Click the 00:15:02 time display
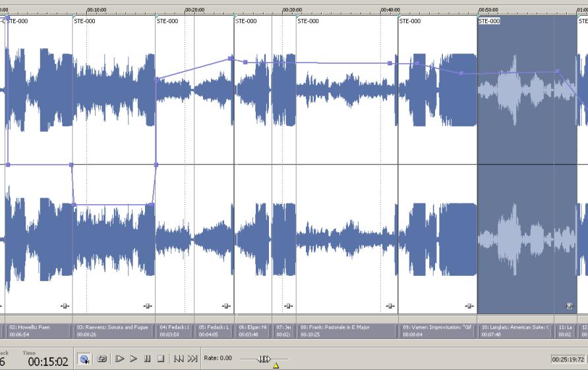 (47, 361)
